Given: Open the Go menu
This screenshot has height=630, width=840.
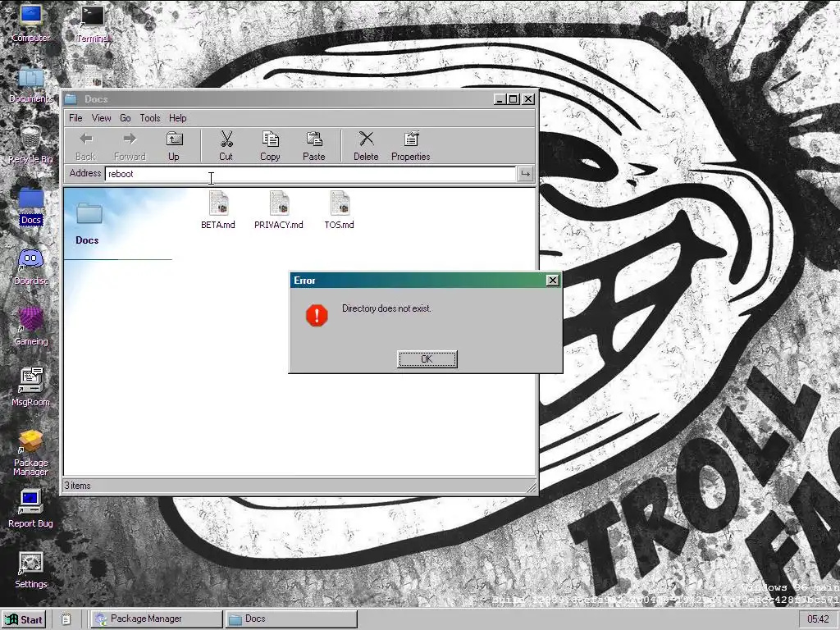Looking at the screenshot, I should [126, 118].
